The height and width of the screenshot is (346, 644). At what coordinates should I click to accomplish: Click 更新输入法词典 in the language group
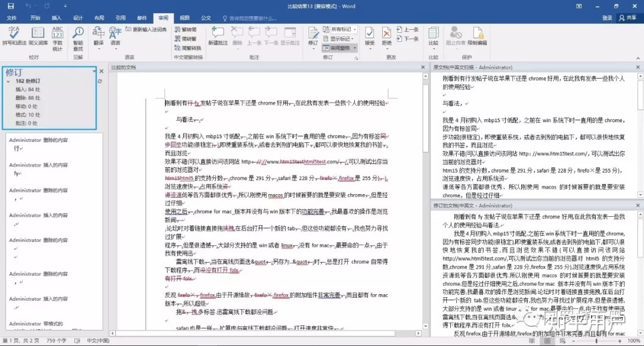coord(146,29)
